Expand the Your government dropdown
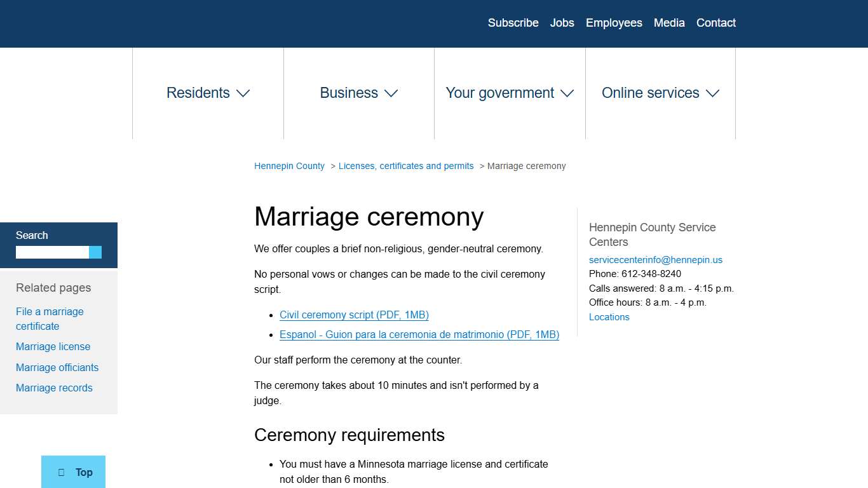Image resolution: width=868 pixels, height=488 pixels. coord(566,93)
